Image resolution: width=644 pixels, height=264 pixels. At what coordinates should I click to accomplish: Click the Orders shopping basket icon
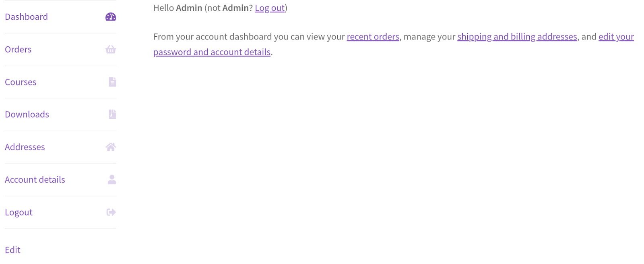point(111,50)
